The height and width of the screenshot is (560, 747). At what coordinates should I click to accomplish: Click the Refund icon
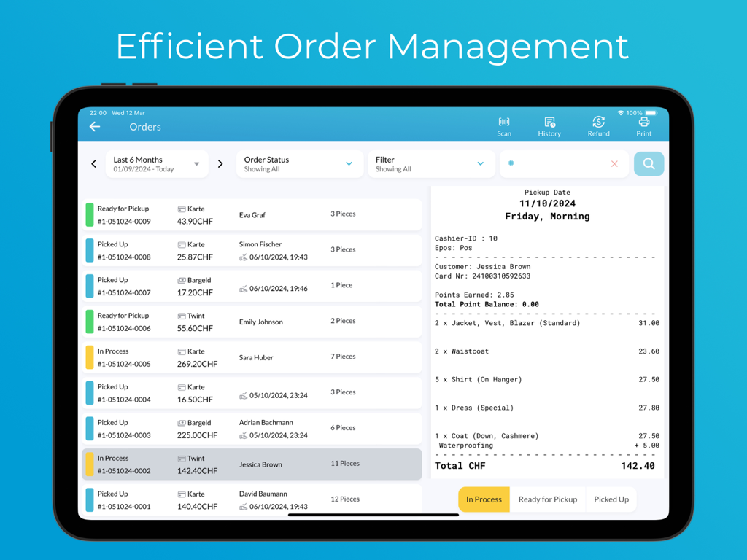pyautogui.click(x=598, y=126)
